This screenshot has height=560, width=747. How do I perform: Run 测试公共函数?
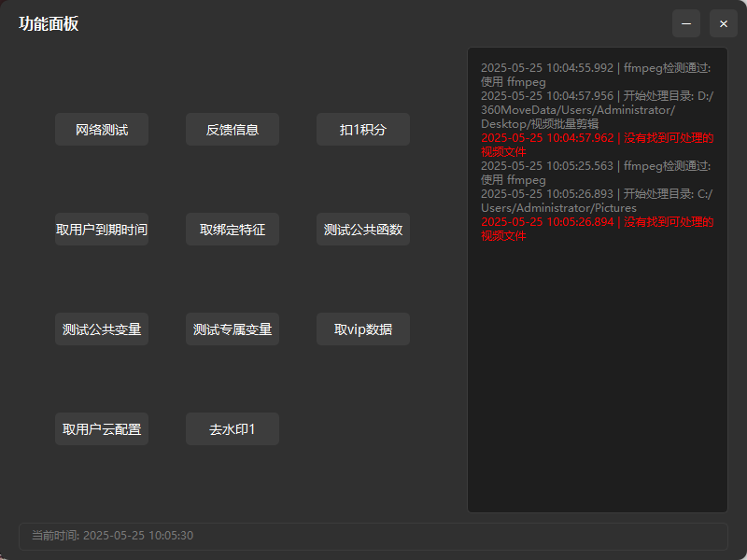363,230
